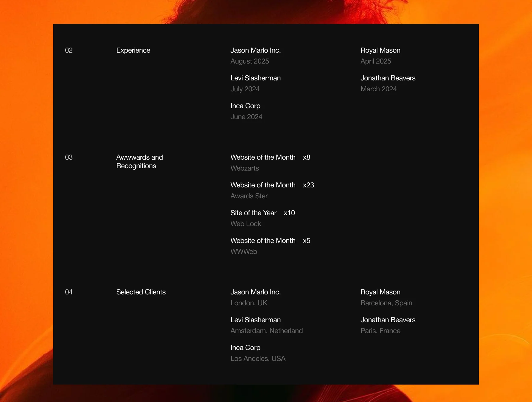Select the Selected Clients heading
Screen dimensions: 532x402
click(x=141, y=292)
